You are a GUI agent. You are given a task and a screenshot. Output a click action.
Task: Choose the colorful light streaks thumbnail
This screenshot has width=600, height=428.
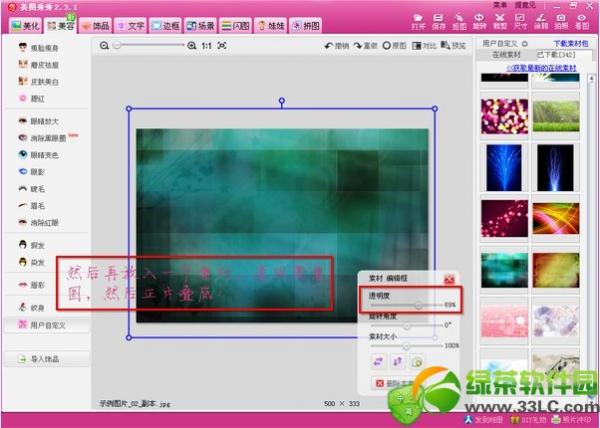coord(556,218)
